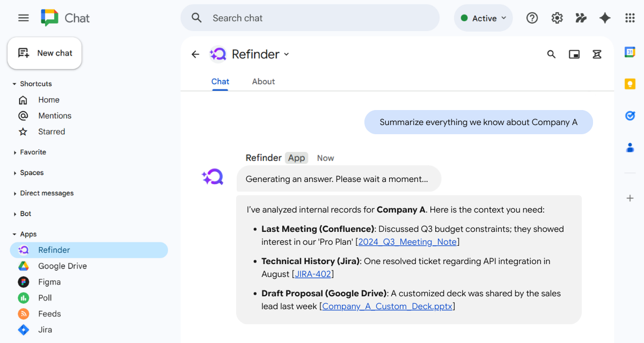Switch to the About tab
Viewport: 644px width, 343px height.
tap(264, 81)
